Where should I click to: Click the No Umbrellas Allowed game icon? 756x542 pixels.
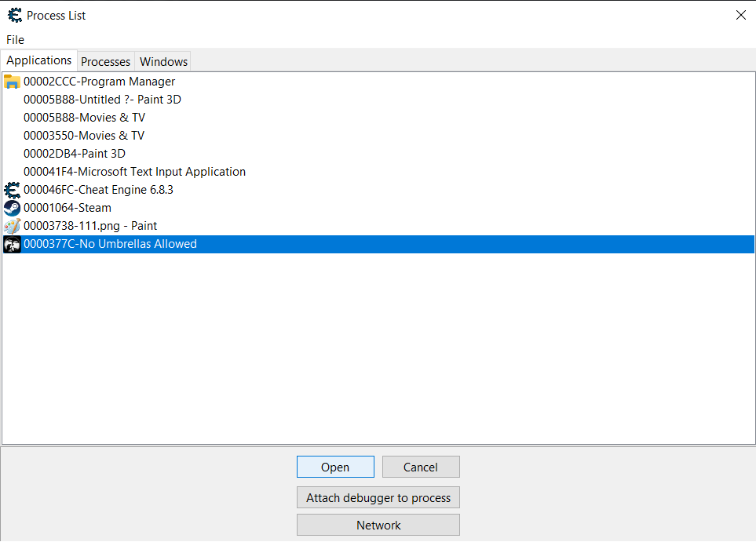(x=12, y=244)
